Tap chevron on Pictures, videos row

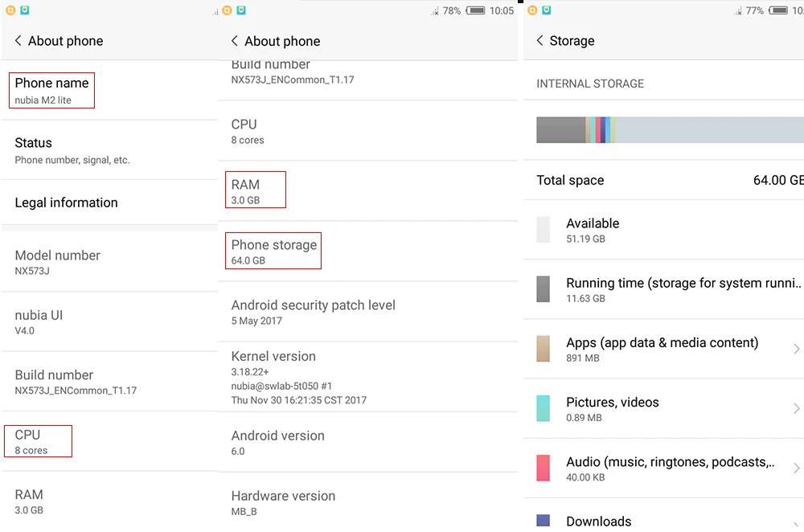[796, 408]
